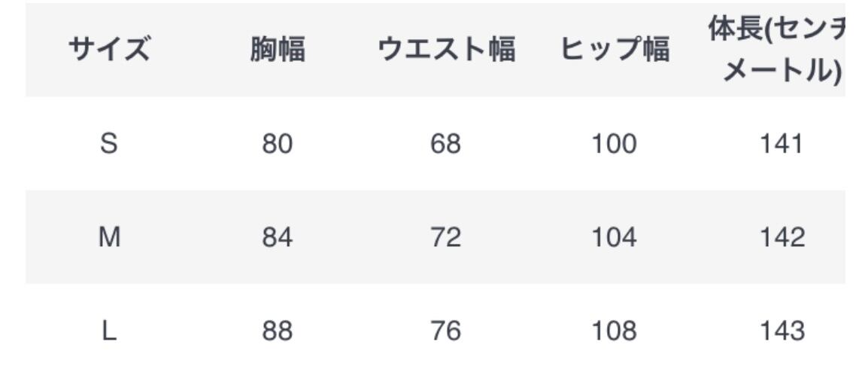Click the 胸幅 column header
This screenshot has height=381, width=868.
(278, 50)
